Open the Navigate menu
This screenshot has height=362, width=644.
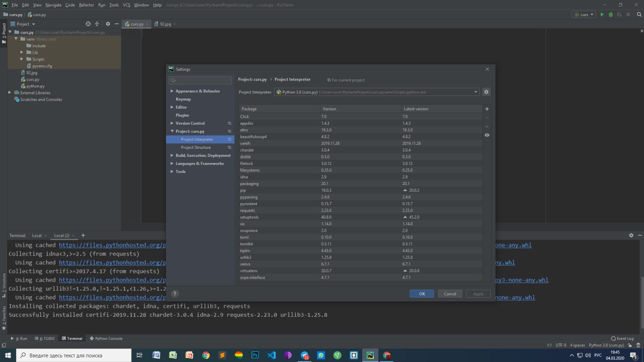tap(53, 5)
